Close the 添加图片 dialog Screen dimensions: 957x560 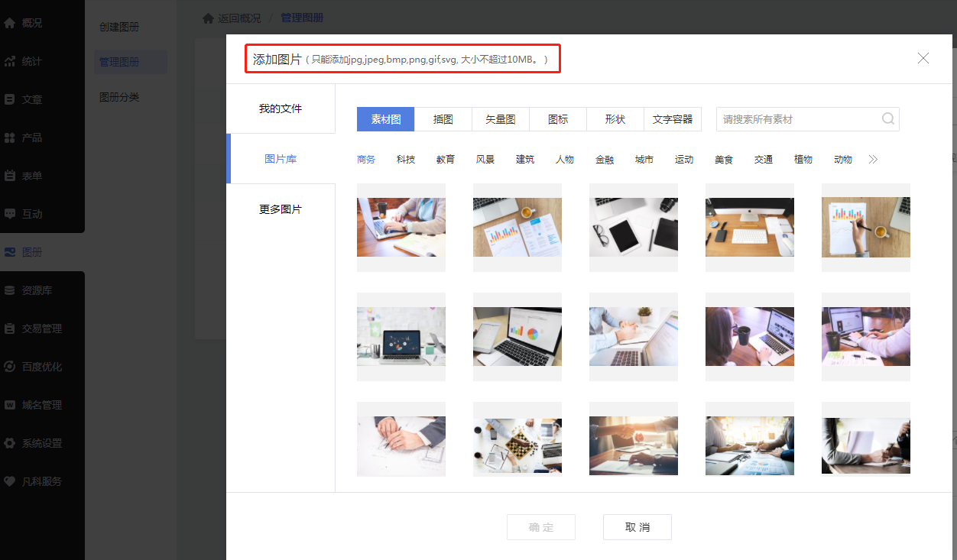tap(923, 58)
